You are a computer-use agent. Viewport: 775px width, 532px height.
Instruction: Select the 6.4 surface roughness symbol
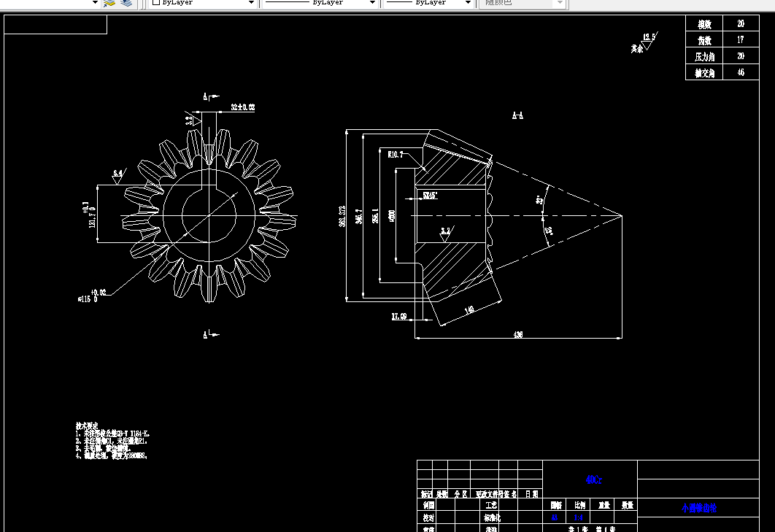tap(118, 175)
